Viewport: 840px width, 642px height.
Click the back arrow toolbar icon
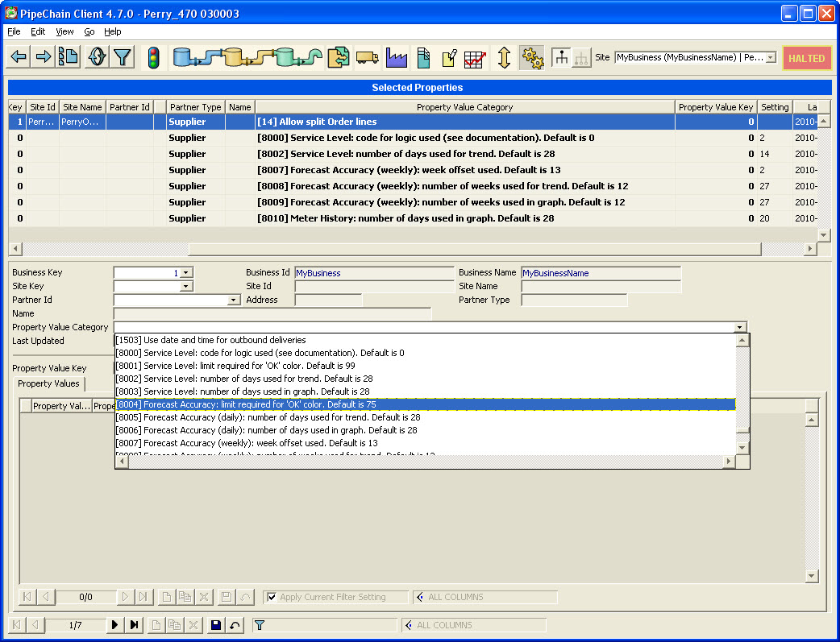pyautogui.click(x=19, y=57)
